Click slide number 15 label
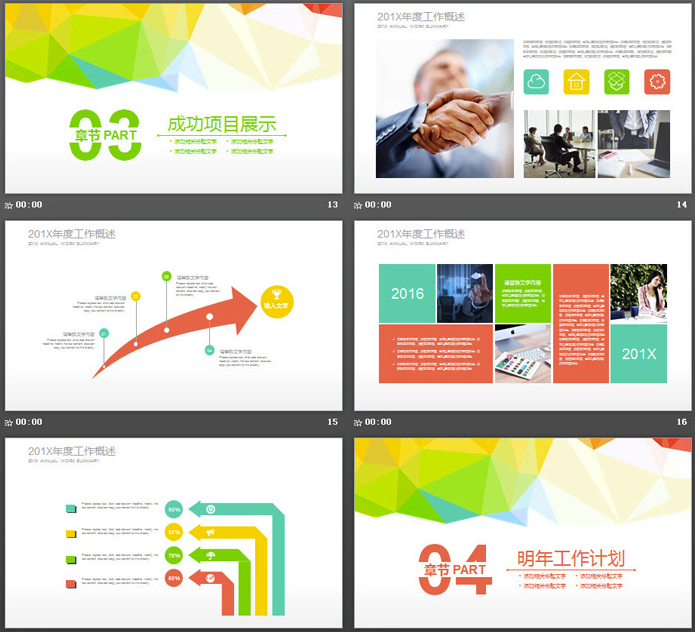This screenshot has height=632, width=695. [332, 422]
